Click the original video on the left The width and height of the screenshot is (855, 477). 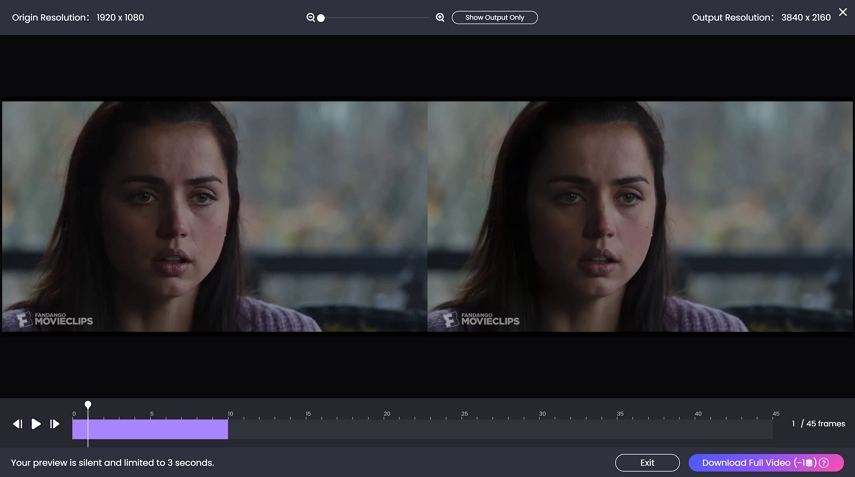tap(214, 216)
